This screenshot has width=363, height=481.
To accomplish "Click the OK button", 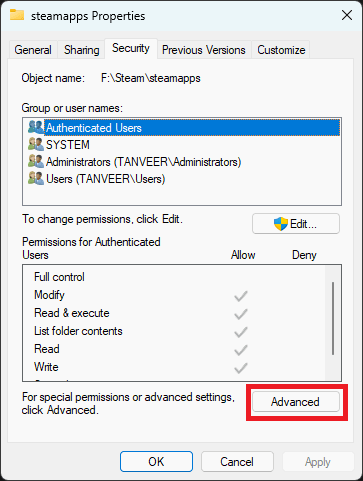I will coord(156,462).
